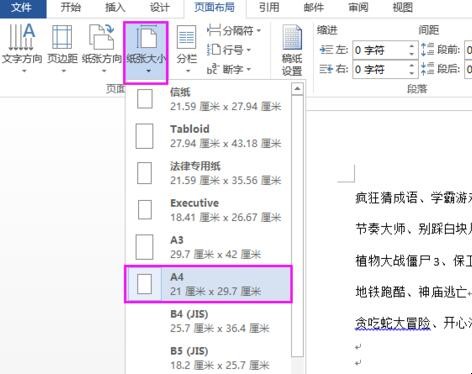Choose B5 (JIS) paper size
472x374 pixels.
(208, 358)
